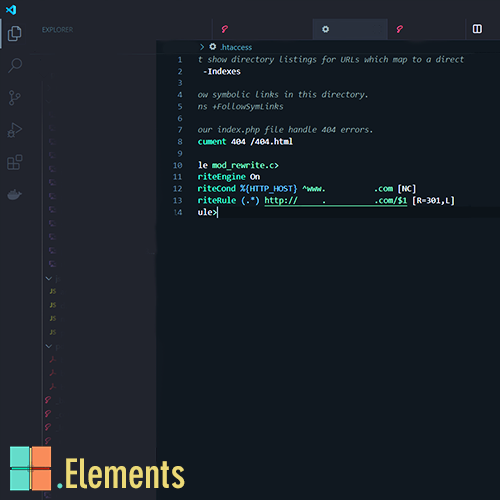500x500 pixels.
Task: Open the Docker view in the activity bar
Action: [15, 194]
